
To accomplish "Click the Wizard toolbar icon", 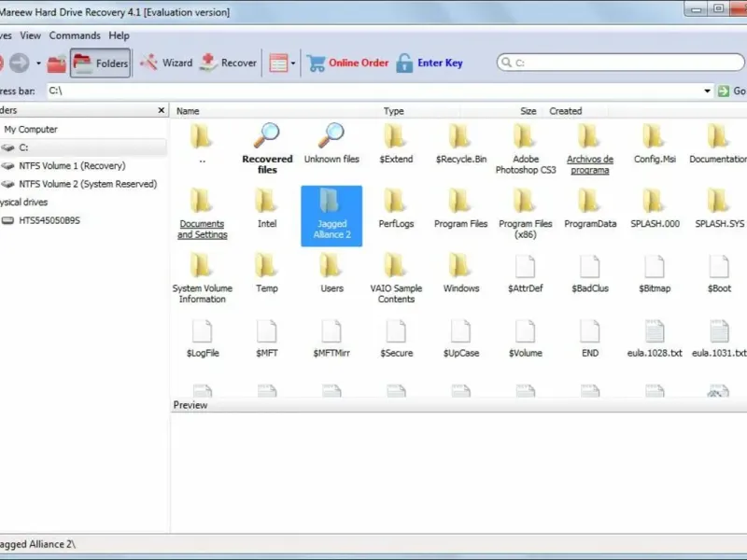I will coord(149,63).
